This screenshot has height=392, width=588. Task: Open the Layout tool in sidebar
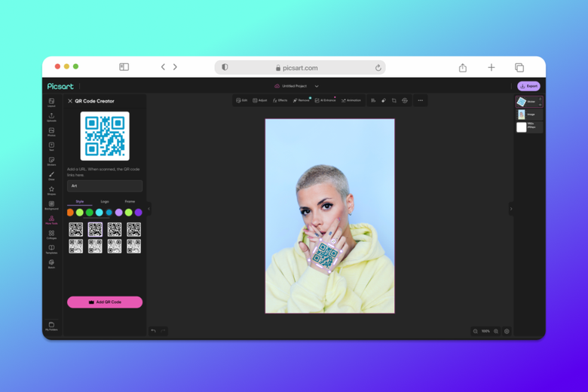[51, 103]
